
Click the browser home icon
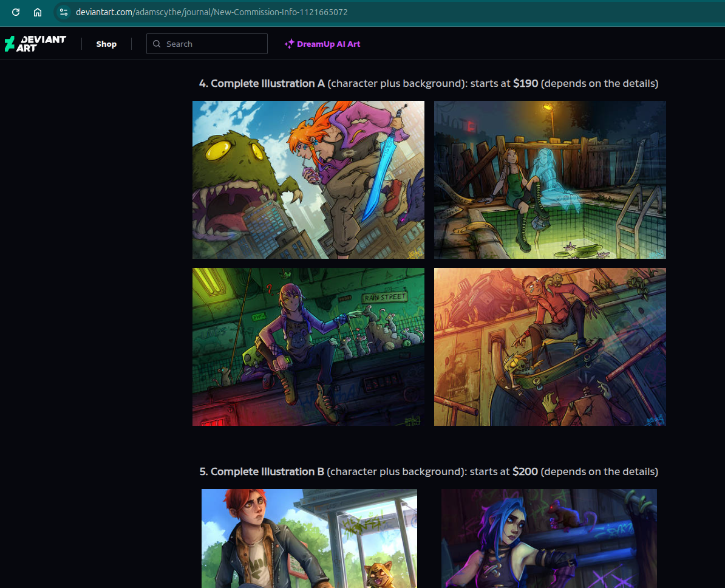(38, 12)
